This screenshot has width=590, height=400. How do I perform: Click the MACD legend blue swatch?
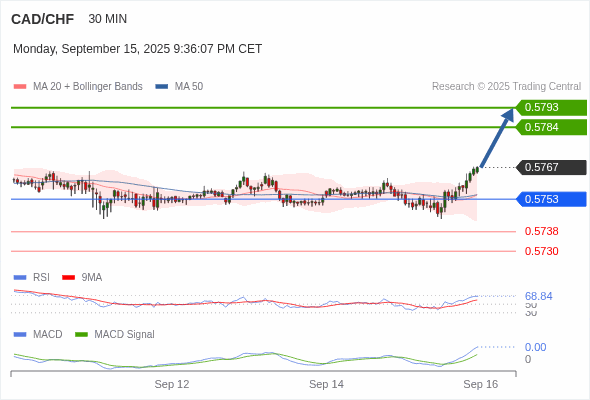tap(20, 335)
